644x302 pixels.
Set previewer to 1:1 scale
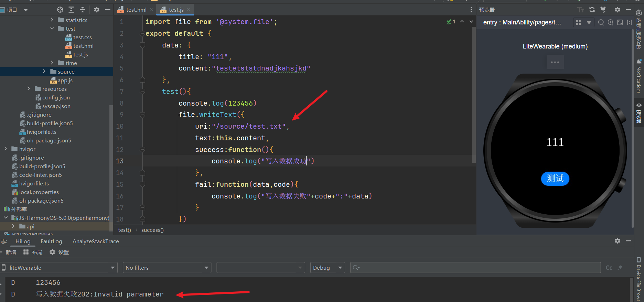[x=629, y=22]
